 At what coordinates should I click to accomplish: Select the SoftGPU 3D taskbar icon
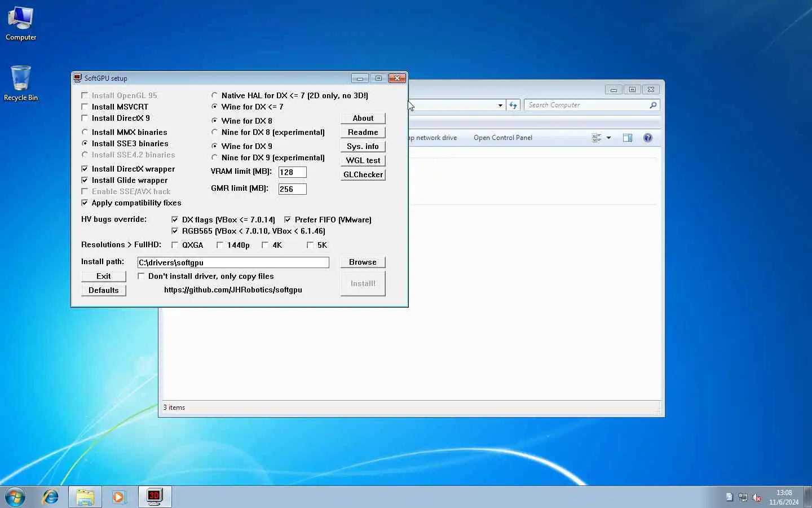154,497
